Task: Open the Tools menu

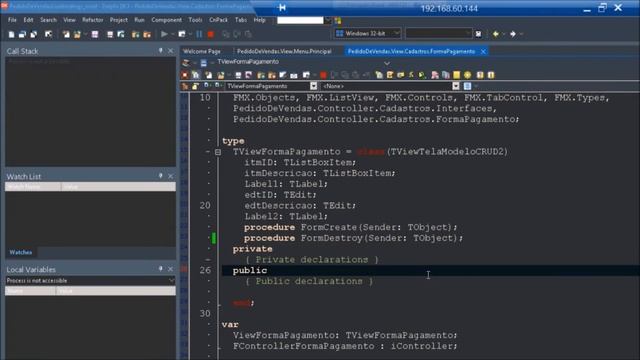Action: click(195, 20)
